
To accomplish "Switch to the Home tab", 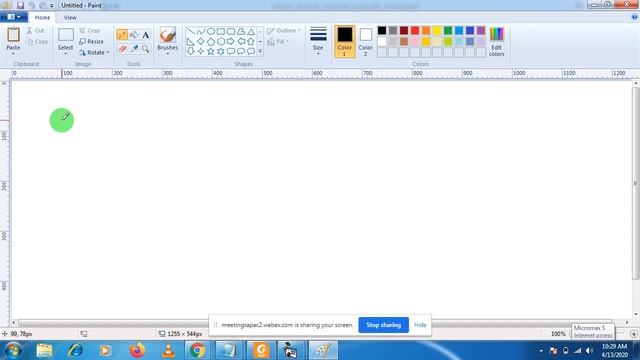I will pyautogui.click(x=42, y=18).
